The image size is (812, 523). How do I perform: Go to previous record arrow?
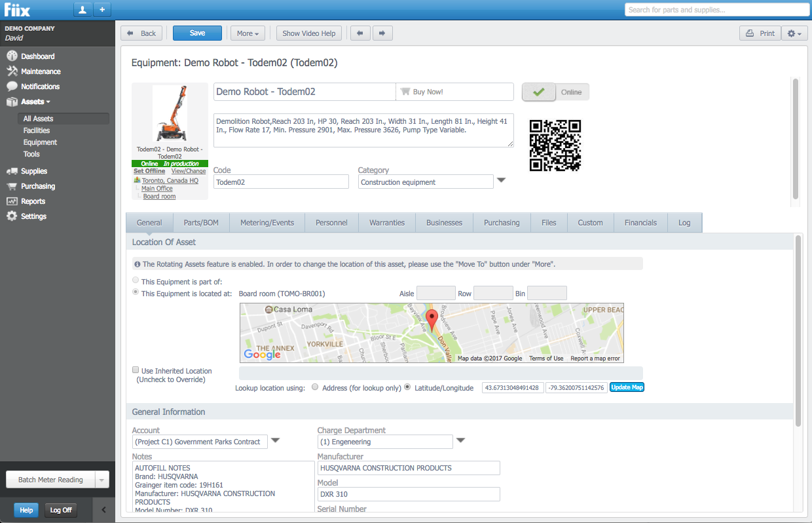pyautogui.click(x=360, y=33)
